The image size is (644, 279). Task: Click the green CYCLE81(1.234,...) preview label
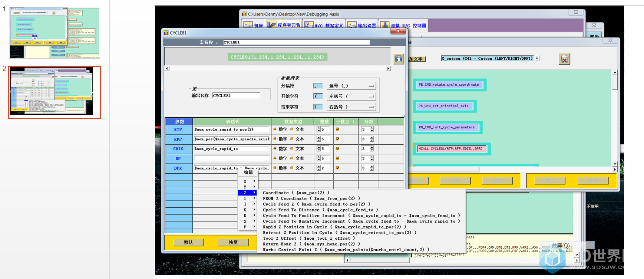[x=277, y=57]
